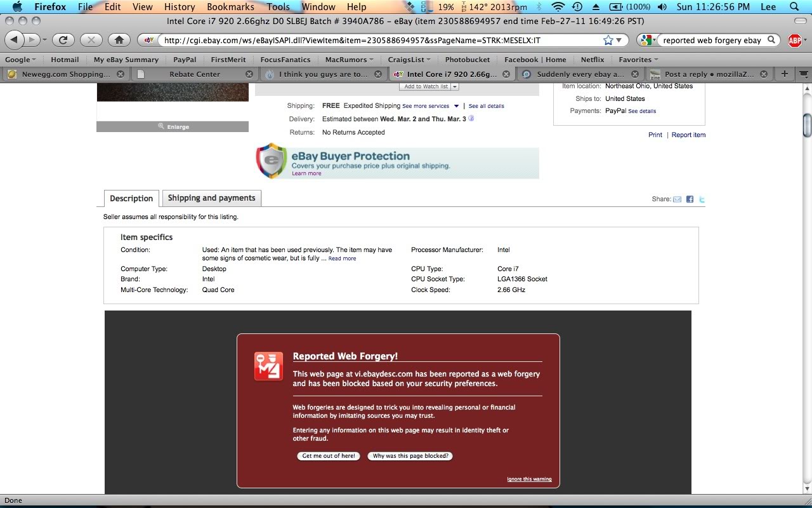
Task: Click the vertical page scrollbar thumb
Action: (x=807, y=124)
